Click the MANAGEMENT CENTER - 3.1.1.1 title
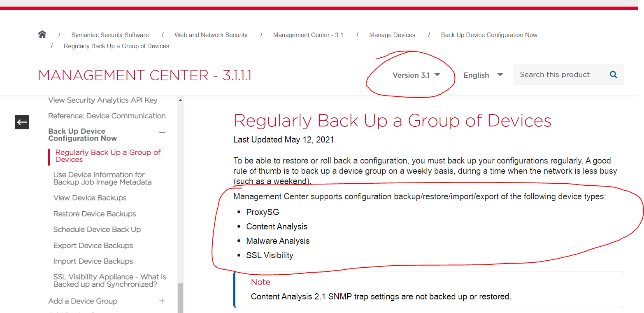644x313 pixels. (145, 75)
